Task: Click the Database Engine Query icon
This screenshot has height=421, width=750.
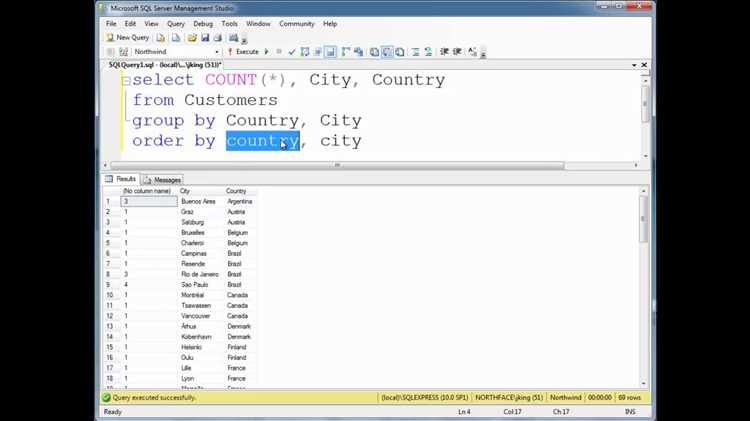Action: [x=161, y=38]
